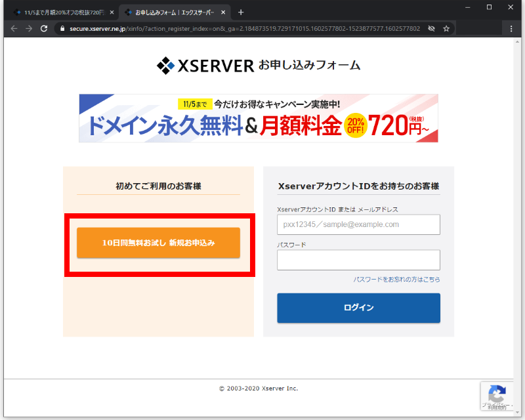Switch to the 11/5まで月額20%オフ tab

coord(64,12)
